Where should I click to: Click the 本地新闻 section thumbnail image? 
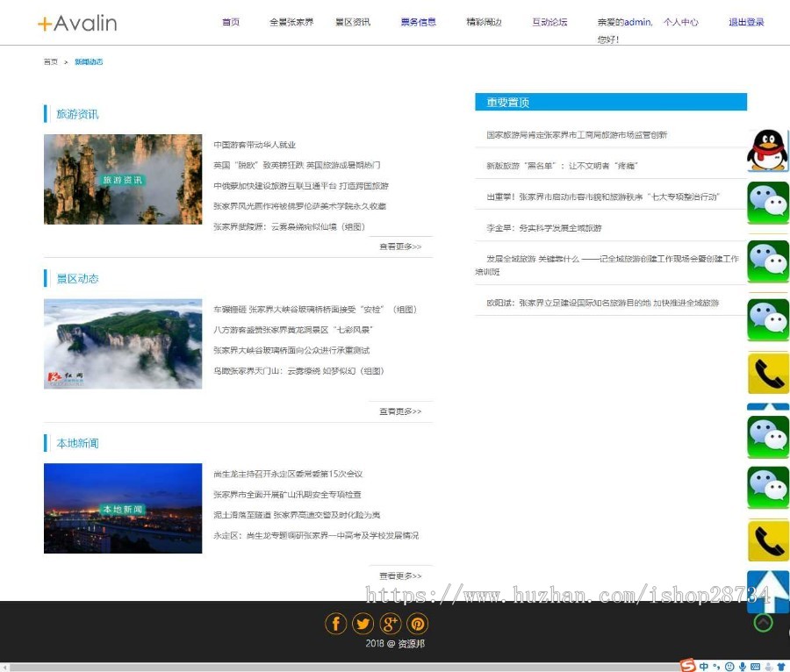tap(122, 507)
